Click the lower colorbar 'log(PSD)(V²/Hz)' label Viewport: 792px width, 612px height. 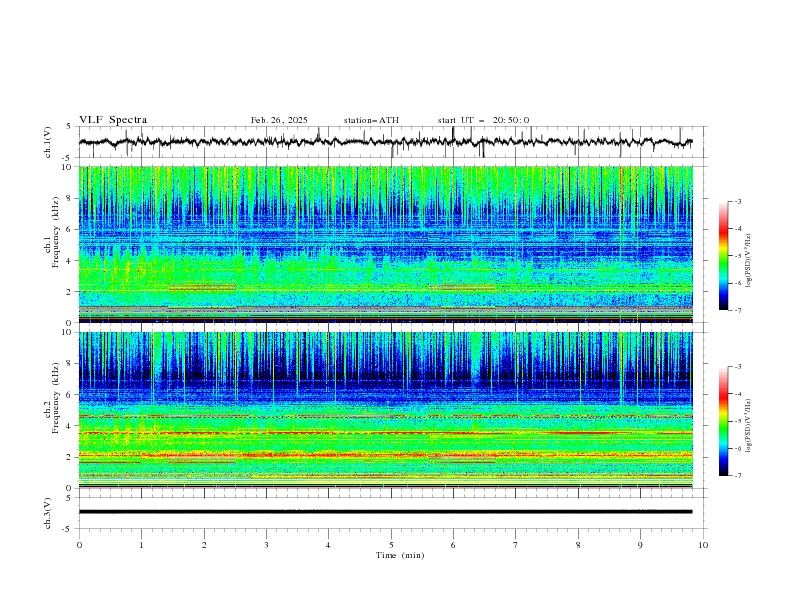point(748,426)
